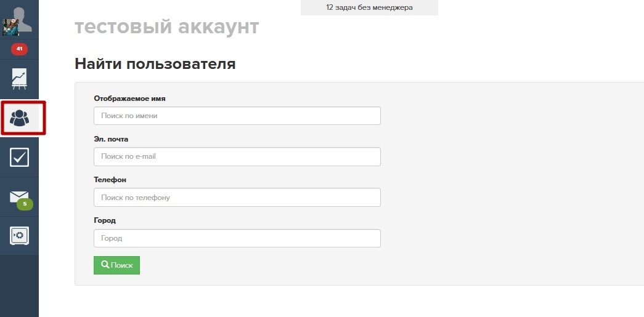Open the safe settings icon
Screen dimensions: 644x317
pyautogui.click(x=19, y=236)
